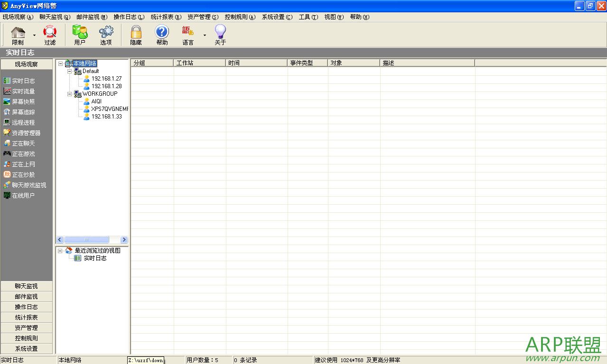Click the 关于 (About) light bulb icon
Image resolution: width=607 pixels, height=364 pixels.
[220, 35]
